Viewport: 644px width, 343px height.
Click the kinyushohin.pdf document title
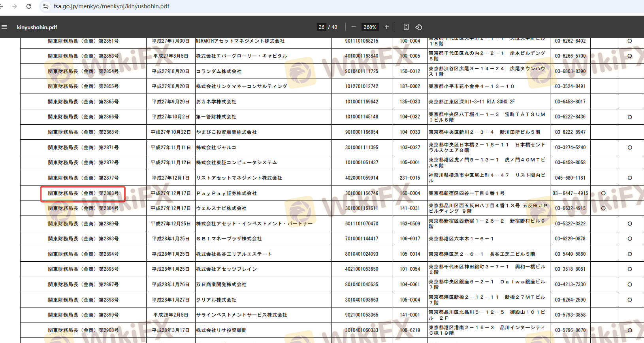[x=37, y=27]
